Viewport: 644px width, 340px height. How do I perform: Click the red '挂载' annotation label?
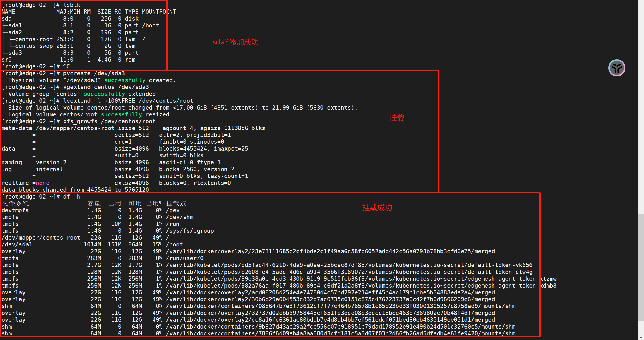[x=397, y=118]
